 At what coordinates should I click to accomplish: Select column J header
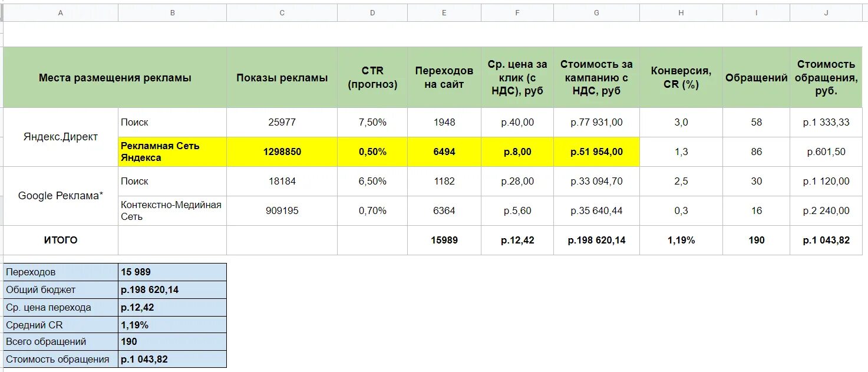pyautogui.click(x=826, y=12)
